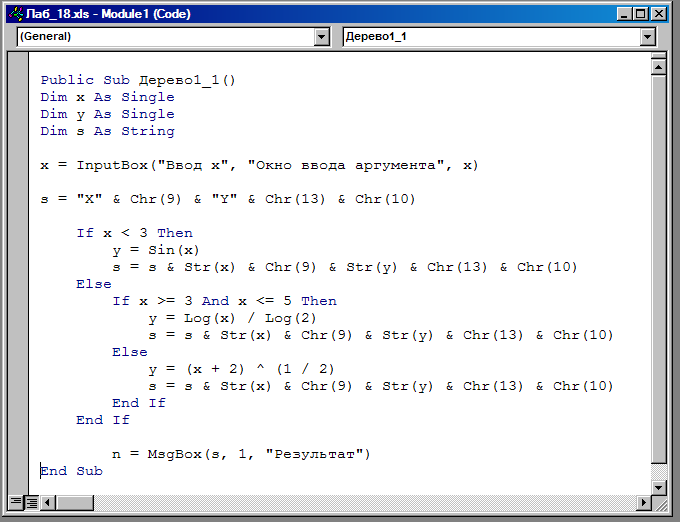Click the line "Public Sub Дерево1_1()"
Image resolution: width=680 pixels, height=522 pixels.
coord(138,80)
